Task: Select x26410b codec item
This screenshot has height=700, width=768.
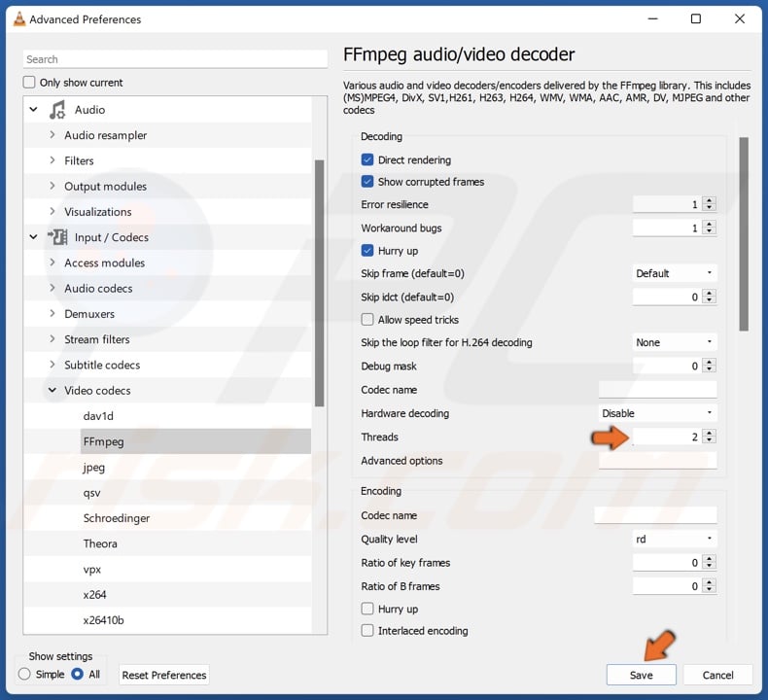Action: click(x=103, y=620)
